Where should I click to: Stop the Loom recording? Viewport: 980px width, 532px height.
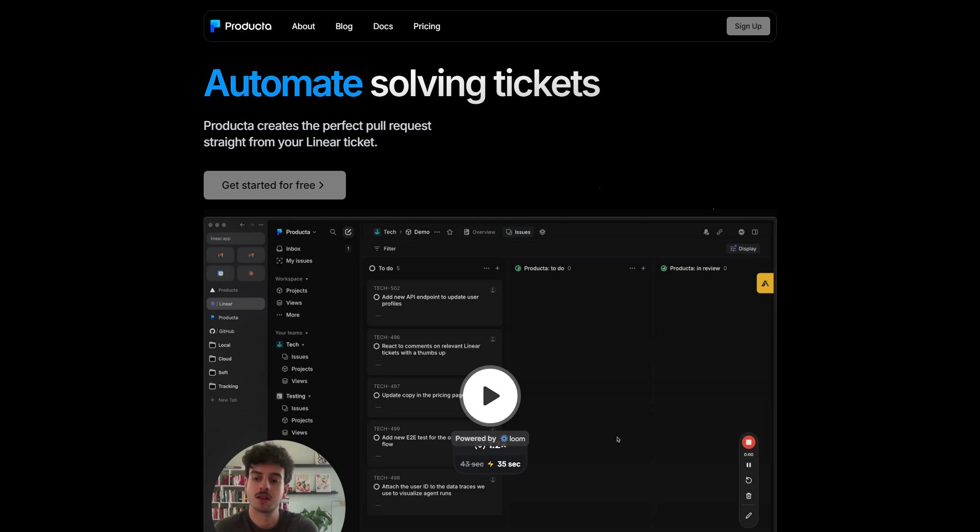[x=748, y=442]
